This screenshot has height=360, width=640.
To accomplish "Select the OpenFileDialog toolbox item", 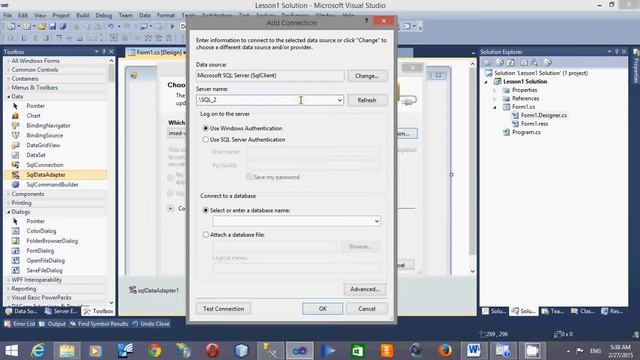I will (x=45, y=260).
